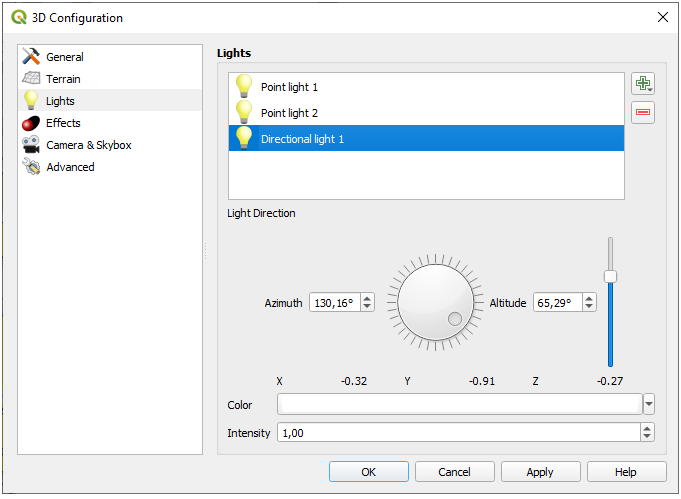Click the Camera & Skybox camera icon
The height and width of the screenshot is (499, 681).
tap(31, 145)
